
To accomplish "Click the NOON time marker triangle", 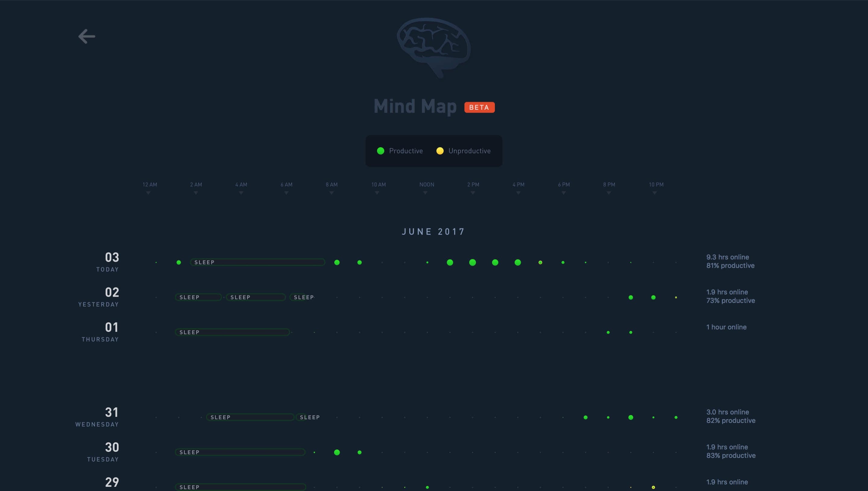I will click(x=425, y=193).
